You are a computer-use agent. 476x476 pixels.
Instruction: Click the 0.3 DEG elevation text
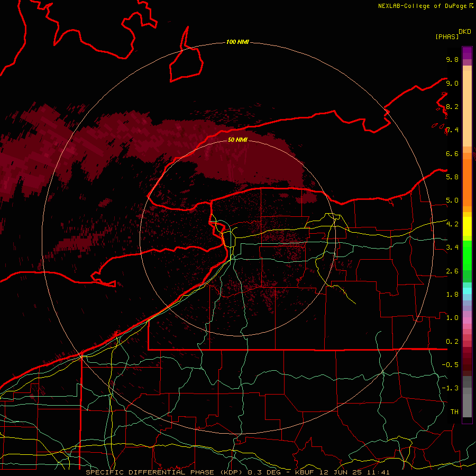click(263, 472)
